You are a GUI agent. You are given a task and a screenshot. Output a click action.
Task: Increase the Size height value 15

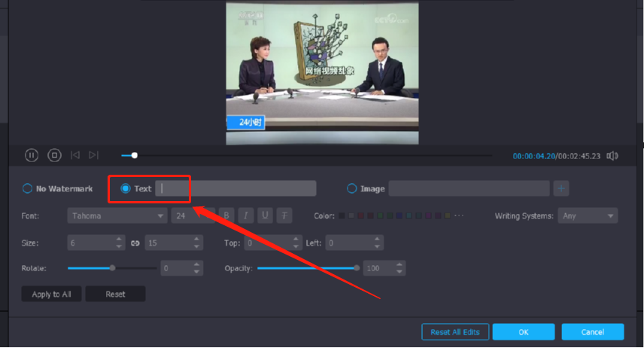coord(196,239)
